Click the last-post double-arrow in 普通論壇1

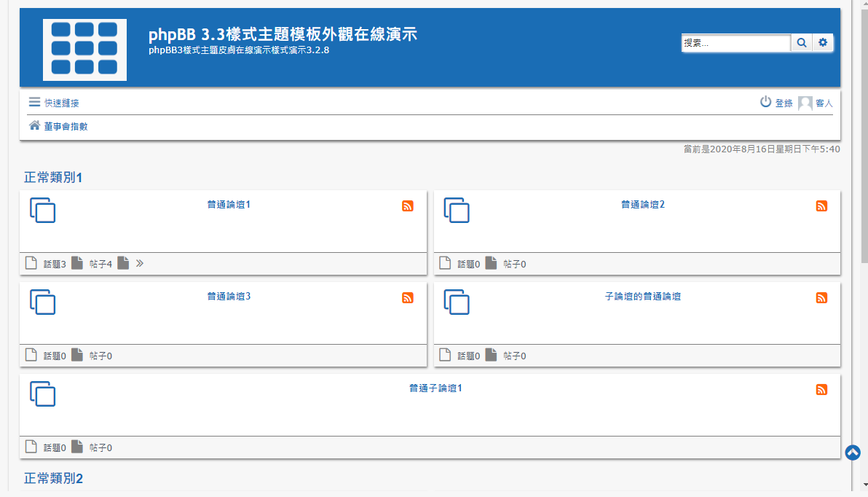coord(140,263)
